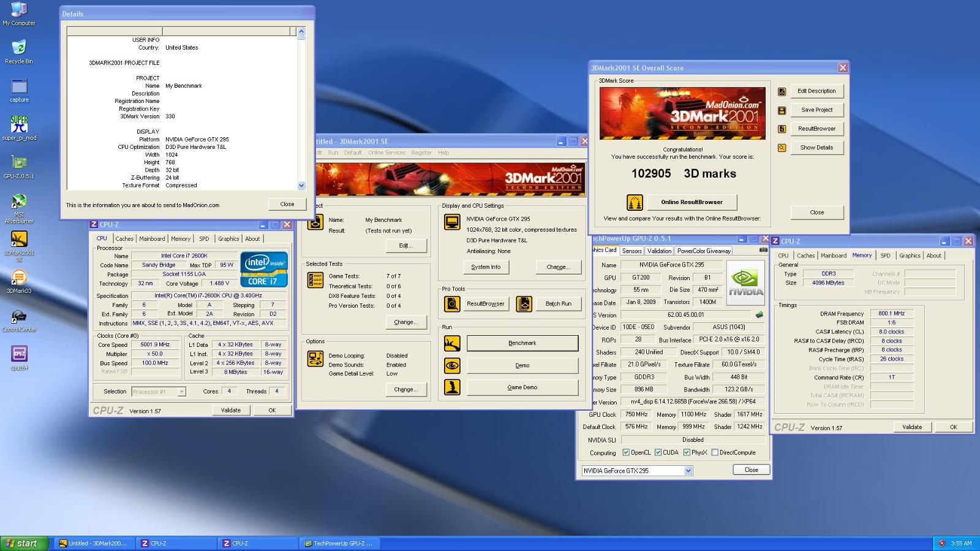Click Validate in left CPU-Z window
Viewport: 980px width, 551px height.
coord(231,411)
